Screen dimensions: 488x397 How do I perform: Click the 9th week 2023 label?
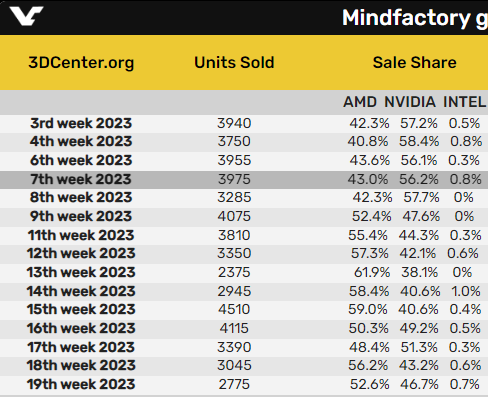[81, 216]
